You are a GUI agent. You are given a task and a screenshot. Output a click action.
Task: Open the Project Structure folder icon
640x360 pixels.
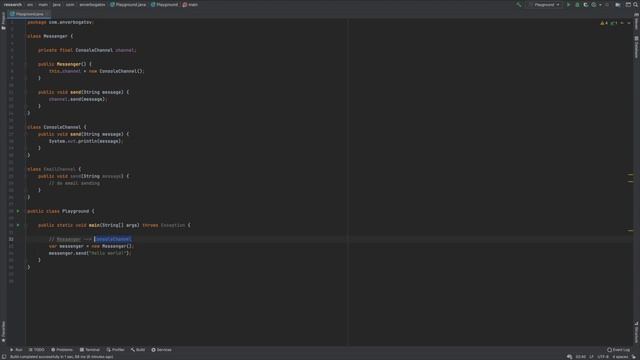[x=618, y=4]
